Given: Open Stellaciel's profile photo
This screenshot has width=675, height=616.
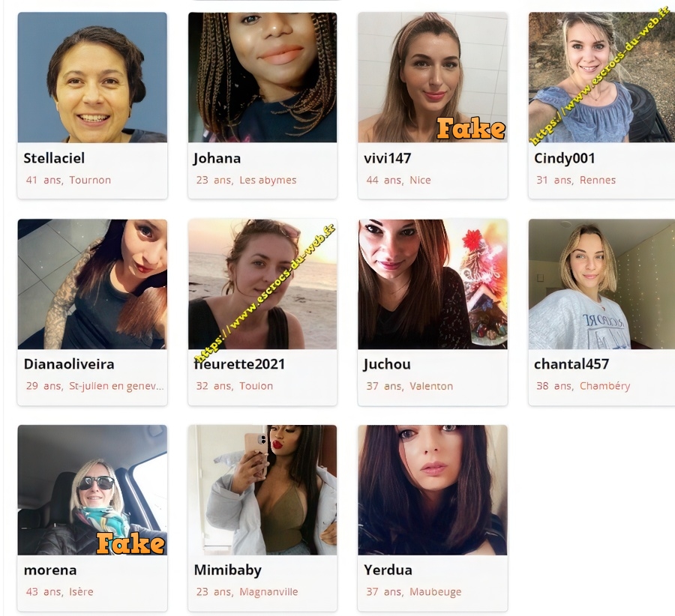Looking at the screenshot, I should 92,77.
